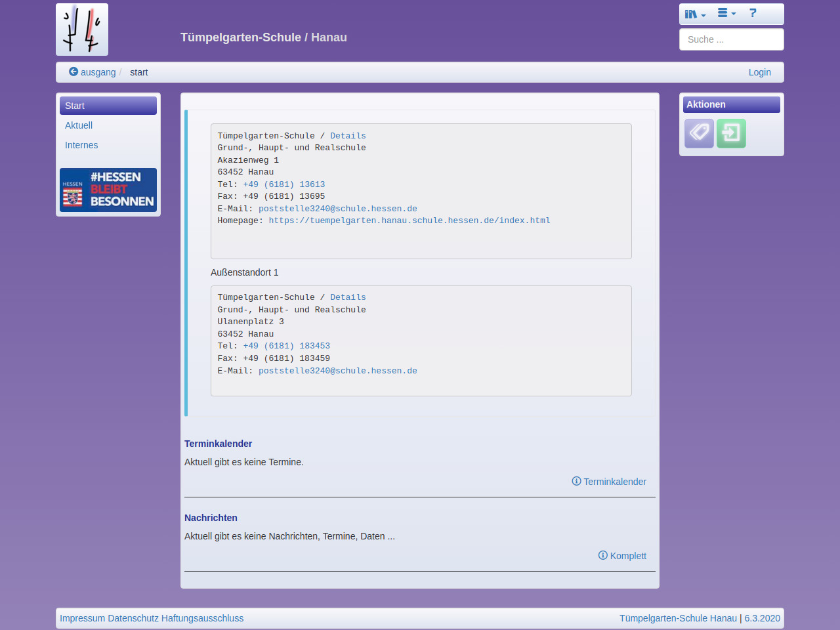840x630 pixels.
Task: Open Internes in the sidebar menu
Action: [x=81, y=145]
